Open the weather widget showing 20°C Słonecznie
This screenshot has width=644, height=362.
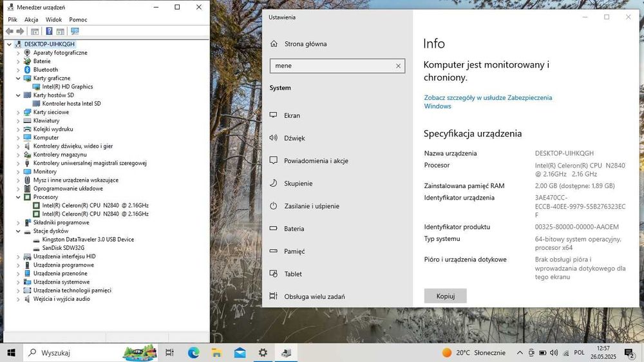pos(474,352)
